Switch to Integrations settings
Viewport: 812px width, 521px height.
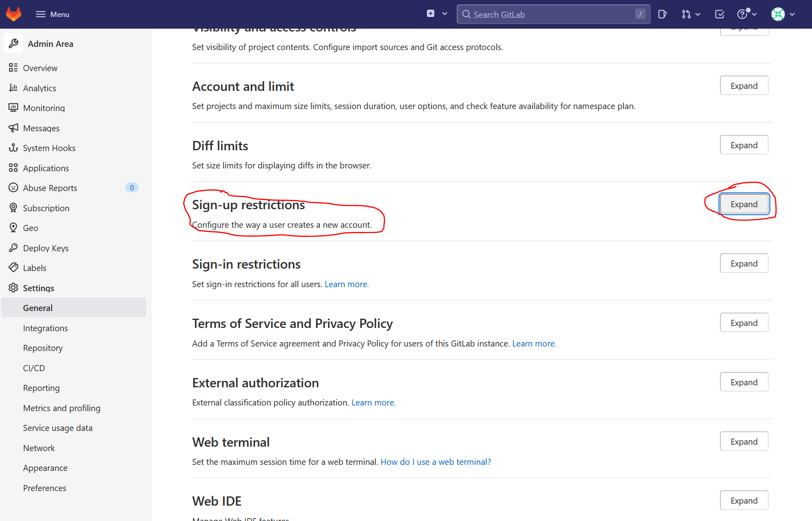45,328
